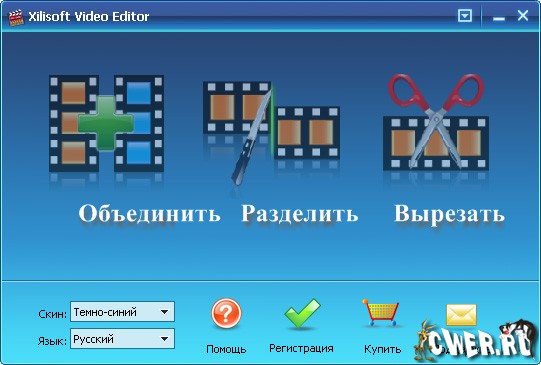Click the green Регистрация checkmark icon

(x=302, y=313)
